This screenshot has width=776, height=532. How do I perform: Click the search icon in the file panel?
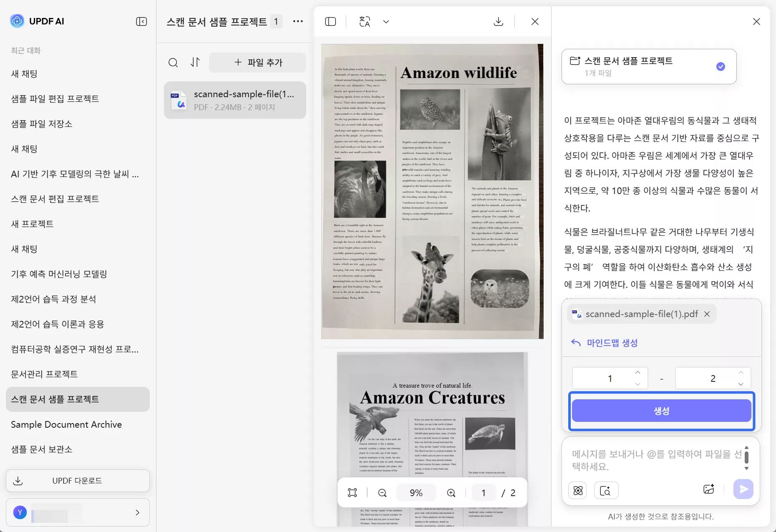(174, 63)
